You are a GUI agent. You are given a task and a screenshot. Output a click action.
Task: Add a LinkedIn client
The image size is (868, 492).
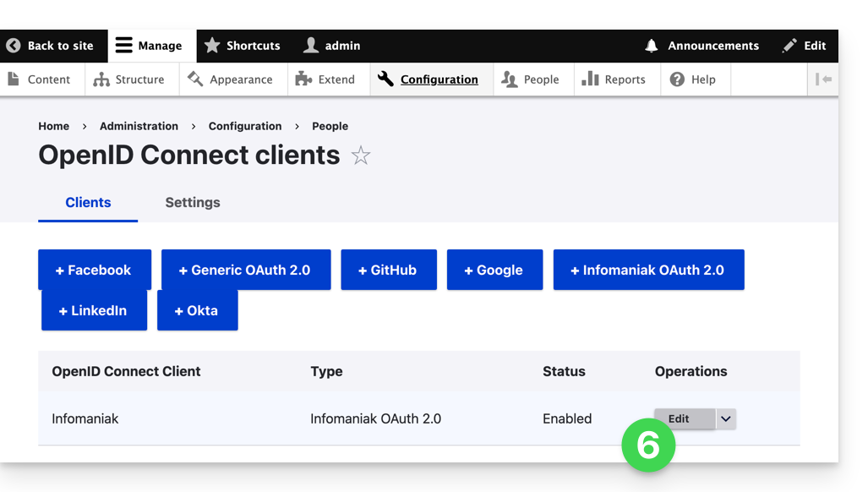tap(94, 310)
